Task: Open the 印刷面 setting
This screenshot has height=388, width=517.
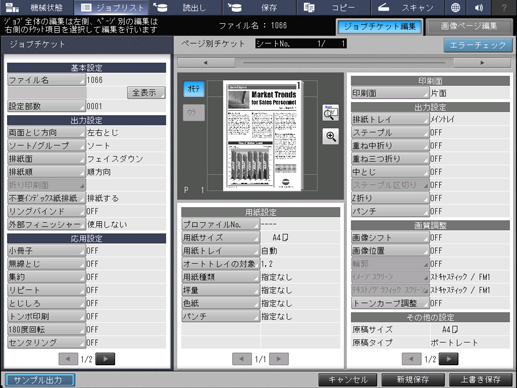Action: coord(390,93)
